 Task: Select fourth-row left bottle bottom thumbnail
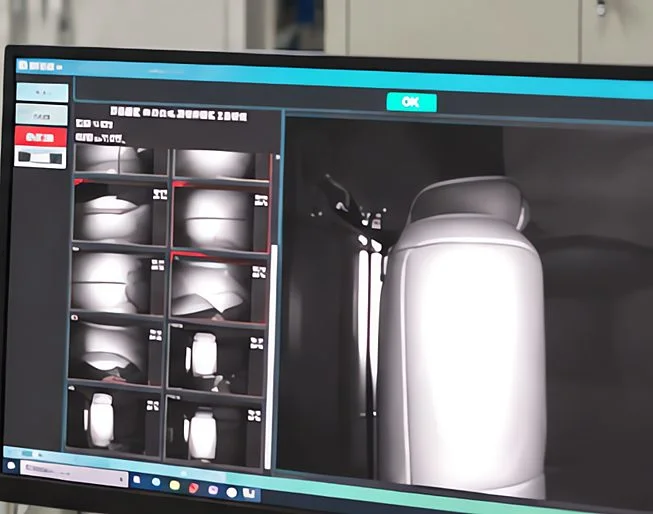[x=116, y=349]
